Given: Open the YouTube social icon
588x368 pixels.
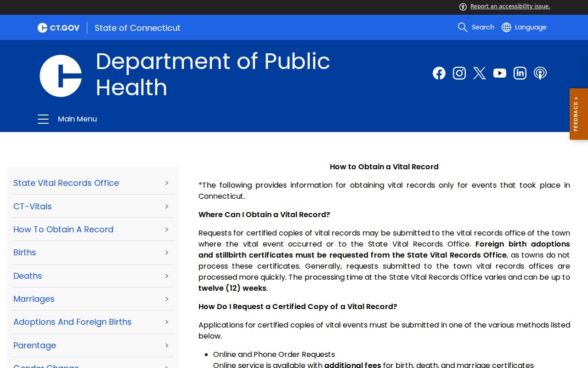Looking at the screenshot, I should (x=500, y=73).
